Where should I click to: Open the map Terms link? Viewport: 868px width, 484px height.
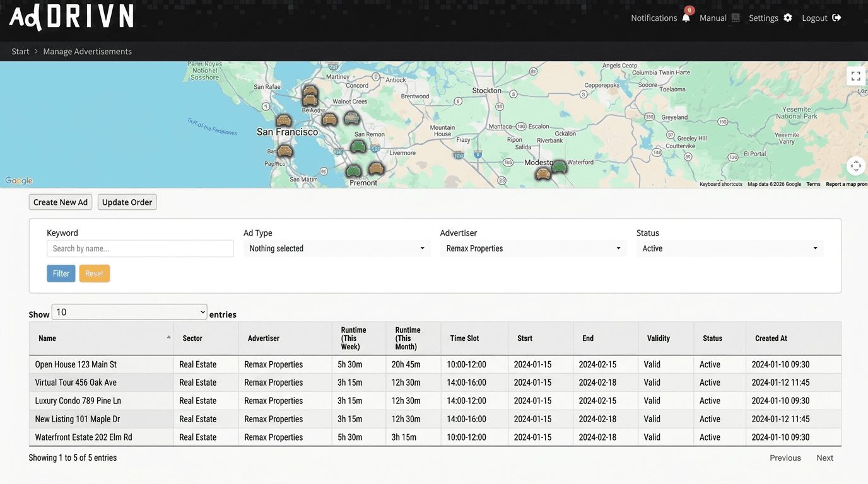[813, 184]
